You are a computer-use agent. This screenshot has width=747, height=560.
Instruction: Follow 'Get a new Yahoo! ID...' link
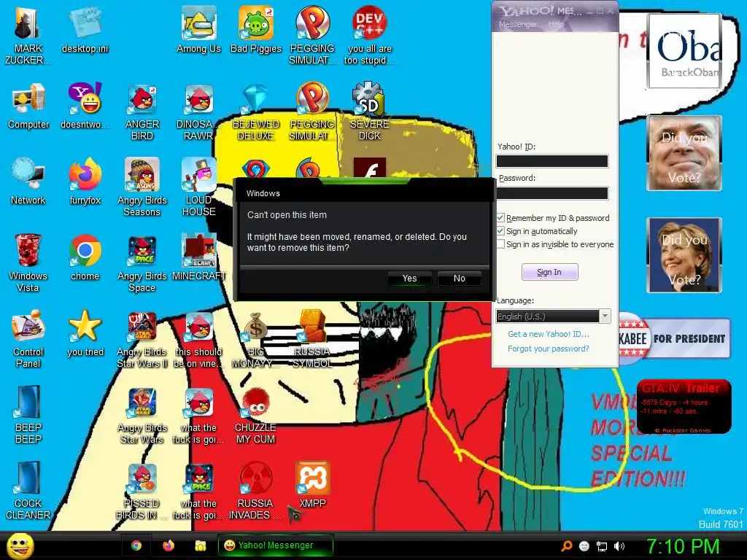549,334
